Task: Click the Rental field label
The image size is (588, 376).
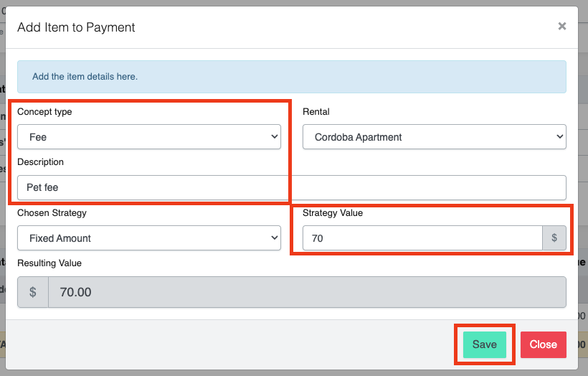Action: pyautogui.click(x=316, y=112)
